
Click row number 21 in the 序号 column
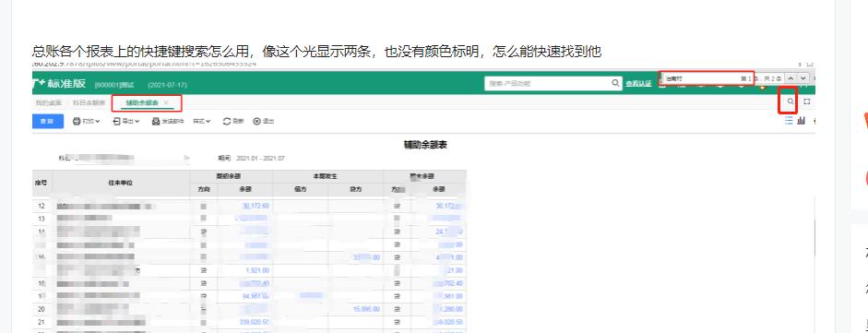click(x=41, y=322)
